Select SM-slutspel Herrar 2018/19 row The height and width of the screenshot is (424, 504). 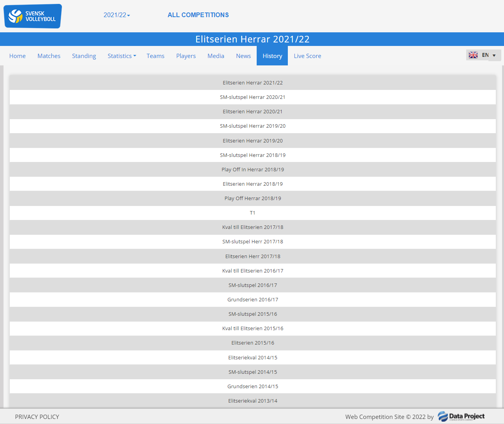[x=253, y=155]
